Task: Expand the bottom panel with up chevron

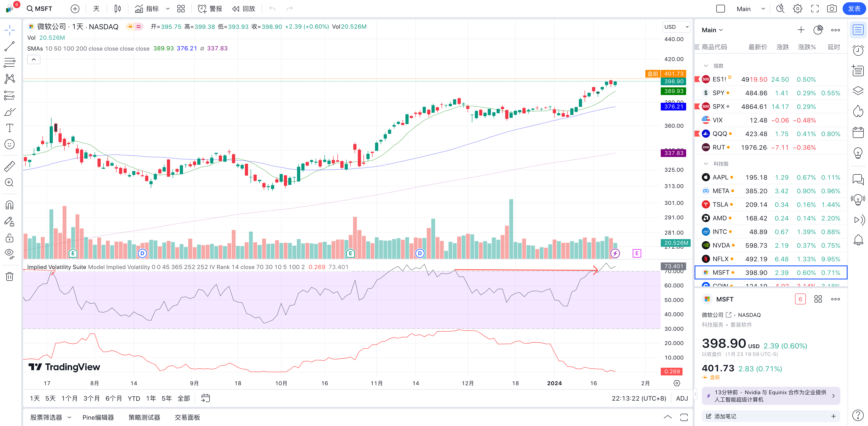Action: (x=668, y=417)
